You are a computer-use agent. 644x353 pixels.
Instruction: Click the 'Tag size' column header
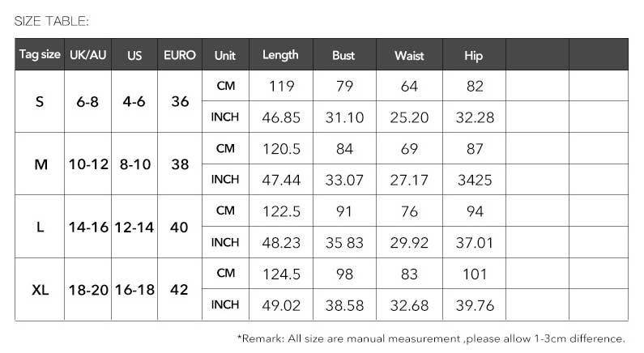[40, 55]
